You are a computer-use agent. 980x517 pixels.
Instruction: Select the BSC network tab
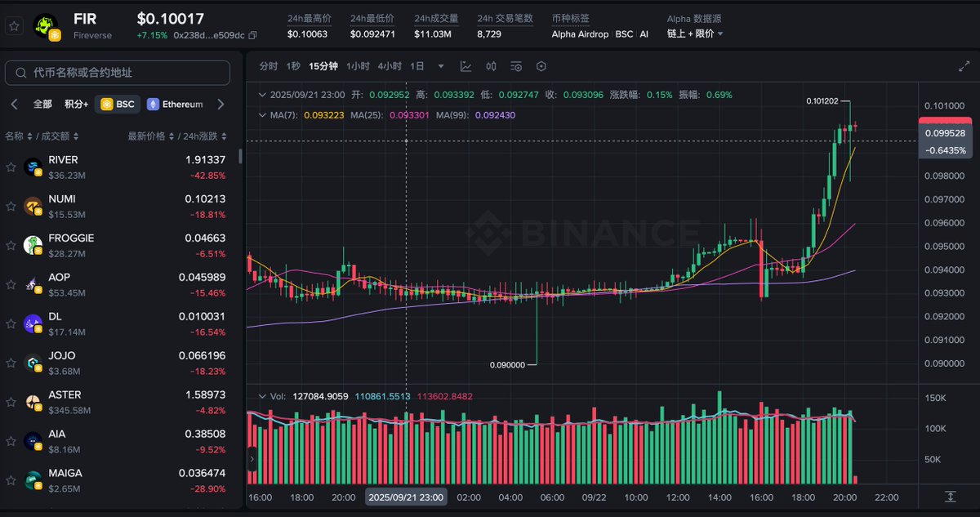click(118, 105)
